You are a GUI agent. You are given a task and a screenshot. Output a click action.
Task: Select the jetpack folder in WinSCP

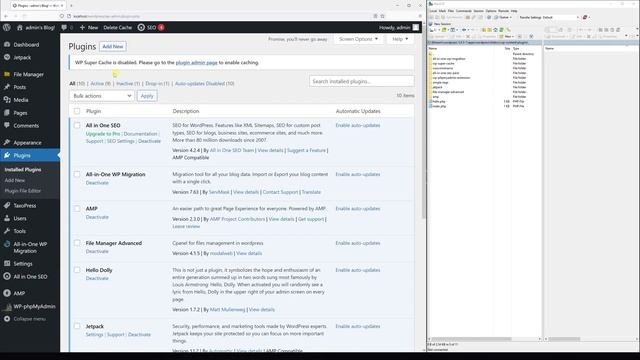coord(438,87)
